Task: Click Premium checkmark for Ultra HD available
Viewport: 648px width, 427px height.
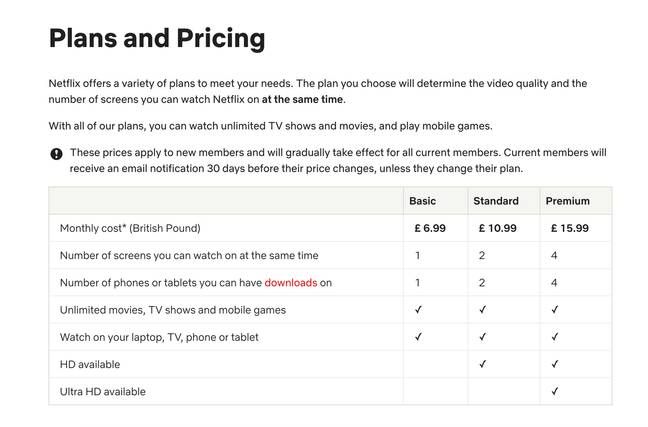Action: click(555, 391)
